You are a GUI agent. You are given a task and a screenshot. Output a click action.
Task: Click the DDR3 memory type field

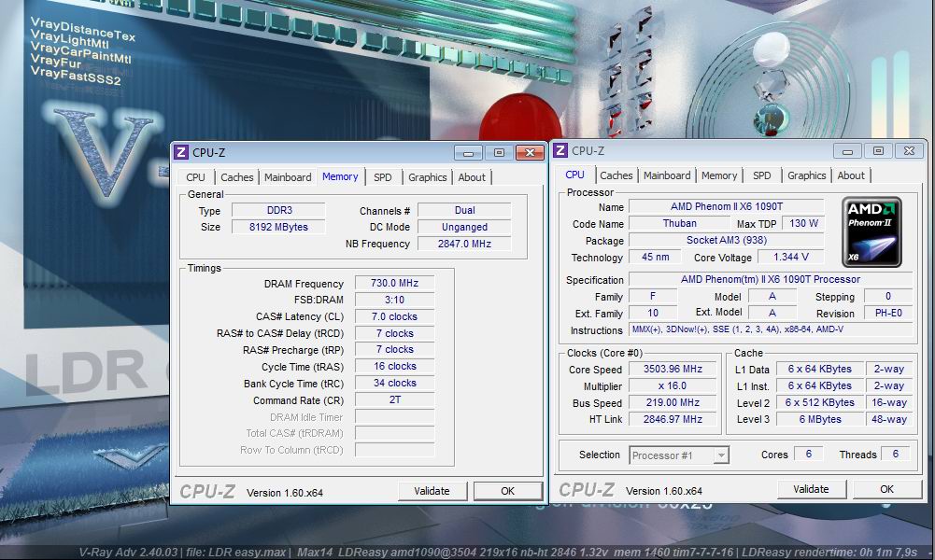pos(279,210)
